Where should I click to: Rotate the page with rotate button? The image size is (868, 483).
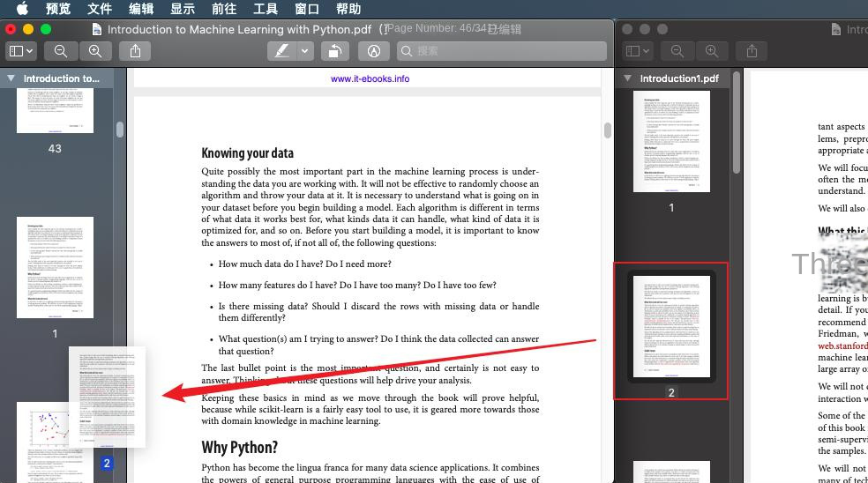pos(334,51)
